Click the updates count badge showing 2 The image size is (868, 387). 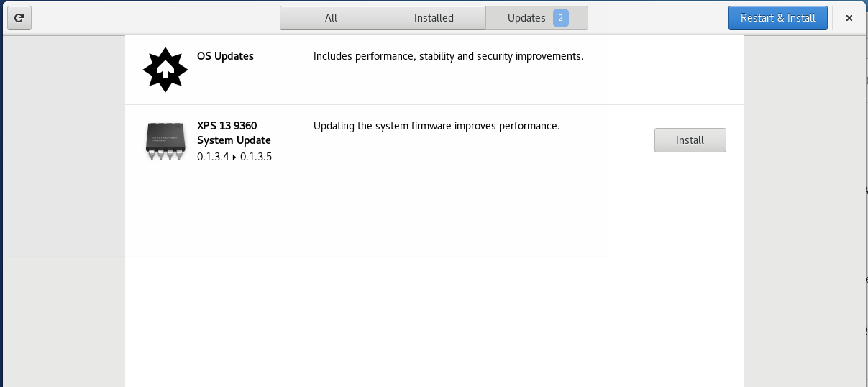[x=561, y=18]
